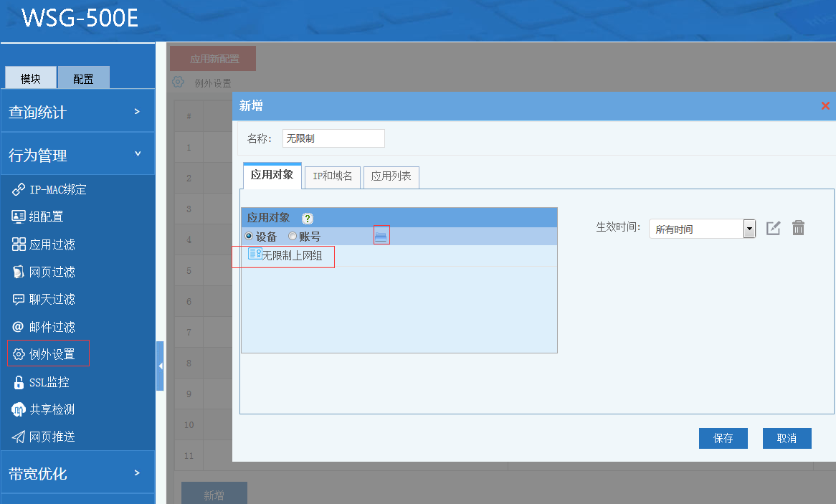
Task: Collapse the 行为管理 section
Action: (77, 155)
